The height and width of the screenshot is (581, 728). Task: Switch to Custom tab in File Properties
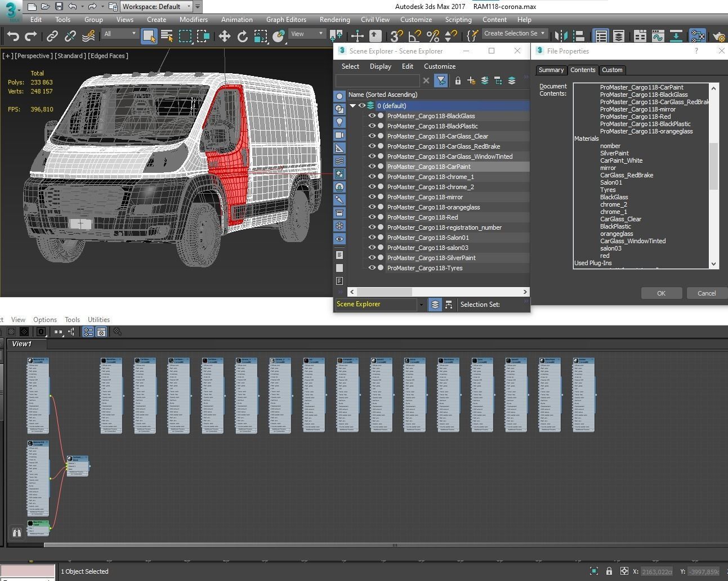(x=612, y=70)
